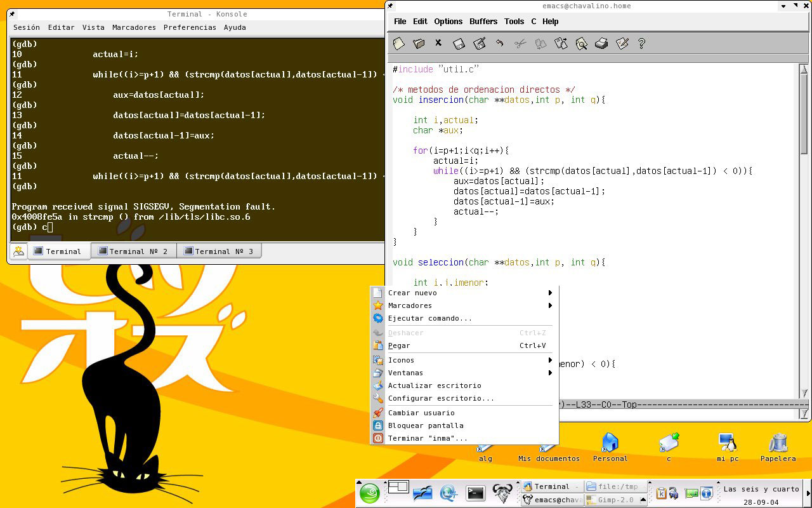The width and height of the screenshot is (812, 508).
Task: Open the Edit menu in Emacs
Action: (x=420, y=22)
